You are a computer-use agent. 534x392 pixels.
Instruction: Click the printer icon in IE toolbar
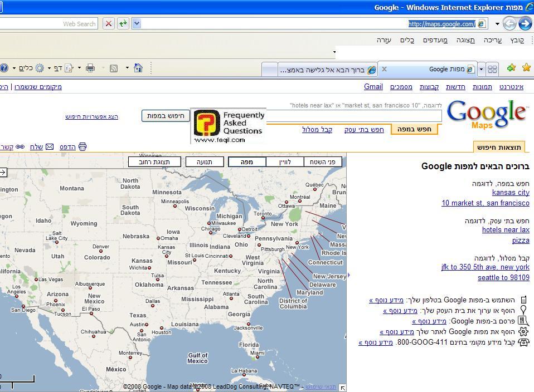click(x=90, y=68)
